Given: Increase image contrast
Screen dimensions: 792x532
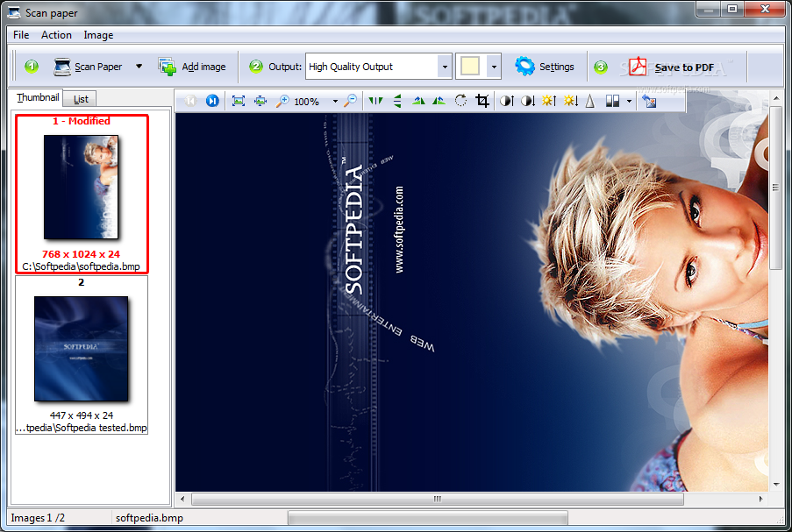Looking at the screenshot, I should tap(507, 101).
